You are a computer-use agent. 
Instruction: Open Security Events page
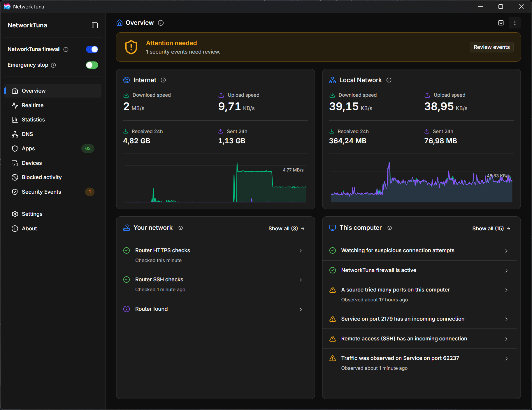click(x=53, y=192)
